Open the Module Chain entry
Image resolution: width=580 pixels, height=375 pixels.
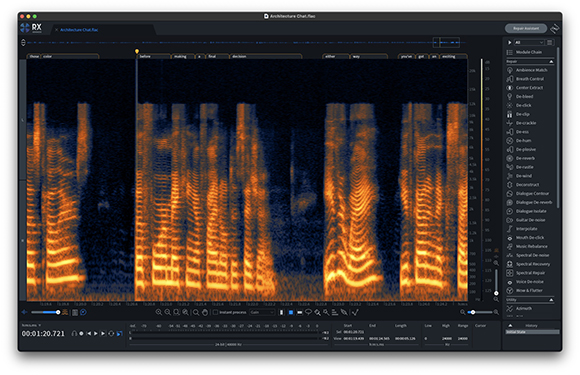click(x=529, y=52)
